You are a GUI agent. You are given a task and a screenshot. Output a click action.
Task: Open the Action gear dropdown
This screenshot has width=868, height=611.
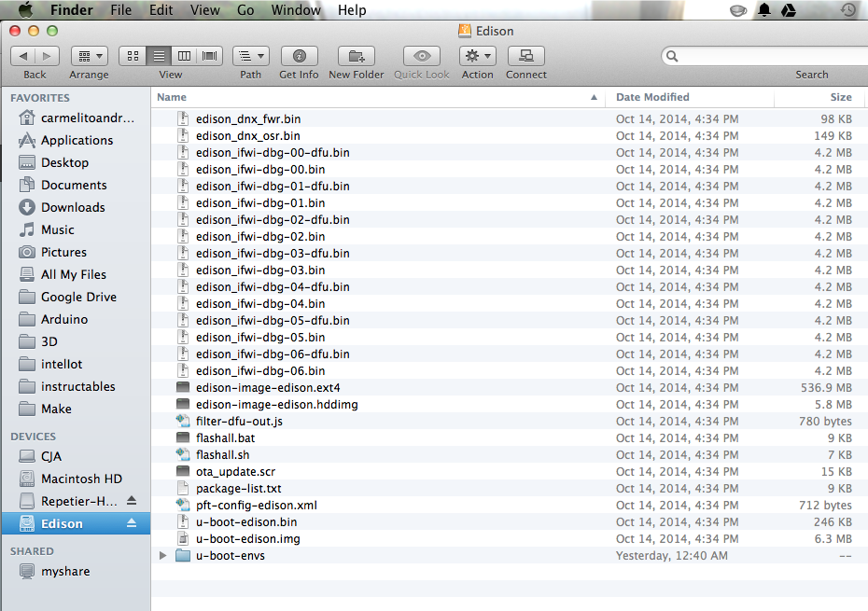[477, 56]
